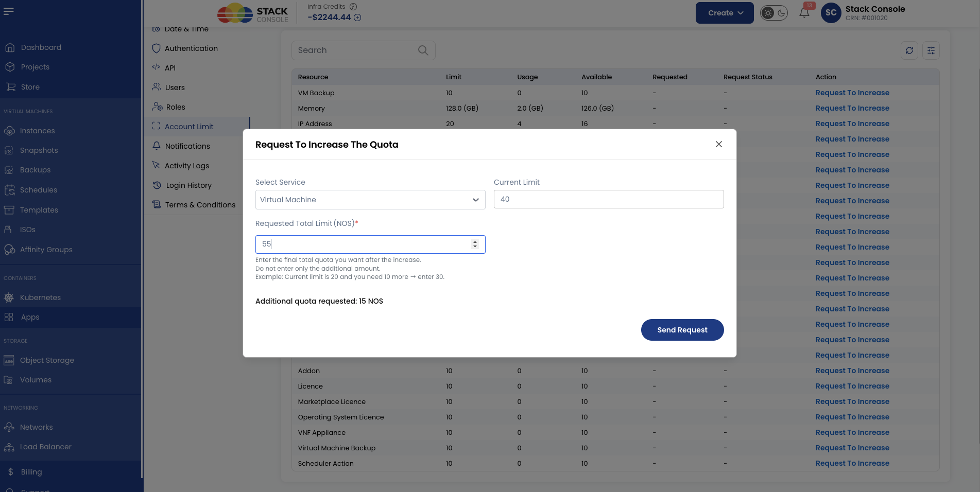Click the Networks sidebar icon

coord(9,427)
